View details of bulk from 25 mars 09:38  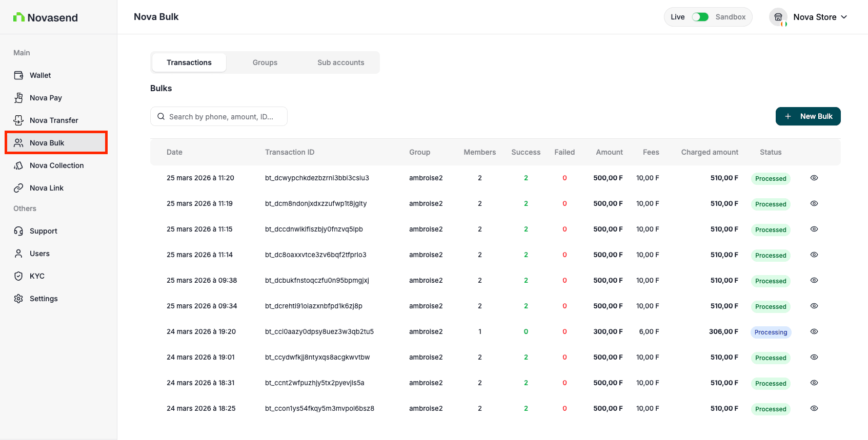point(814,280)
